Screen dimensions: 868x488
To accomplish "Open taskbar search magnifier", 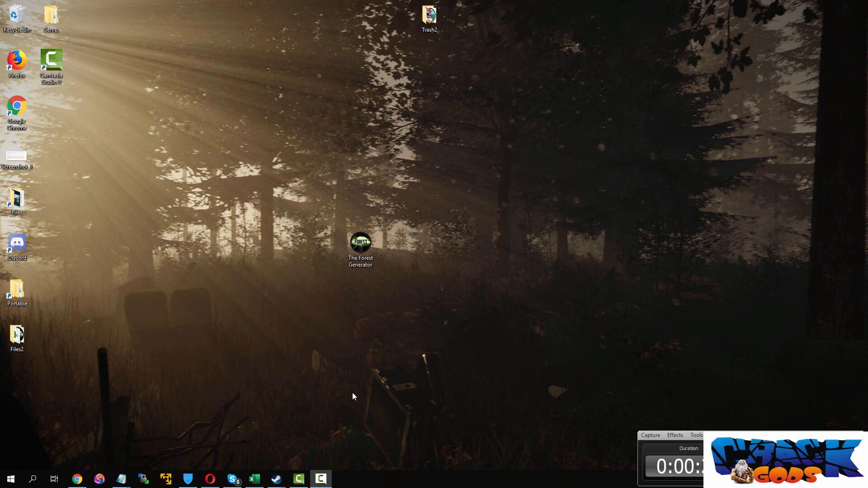I will click(x=33, y=479).
